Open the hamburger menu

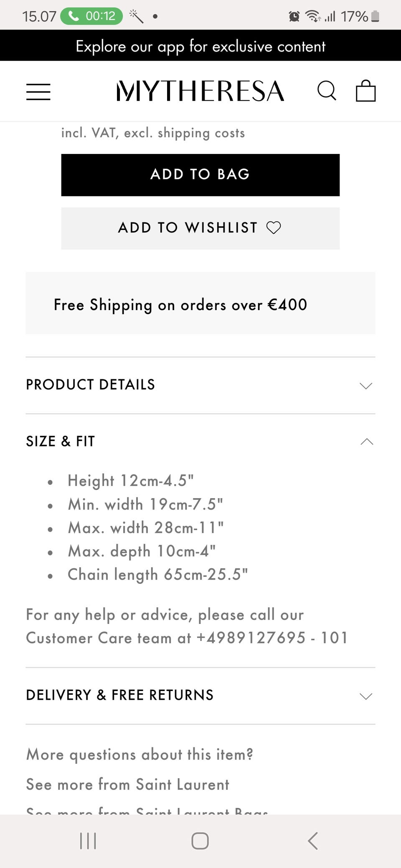click(x=38, y=91)
